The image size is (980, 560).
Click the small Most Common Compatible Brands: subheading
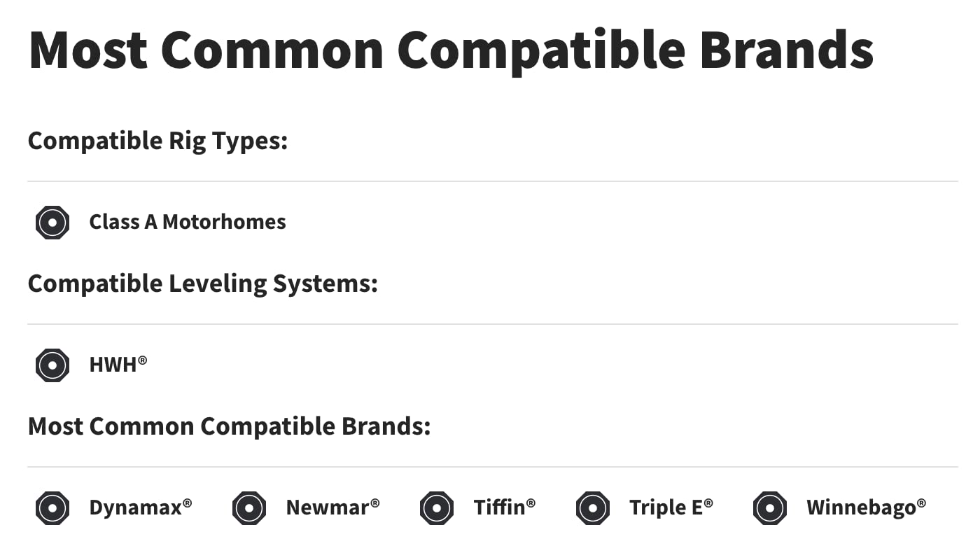(229, 426)
